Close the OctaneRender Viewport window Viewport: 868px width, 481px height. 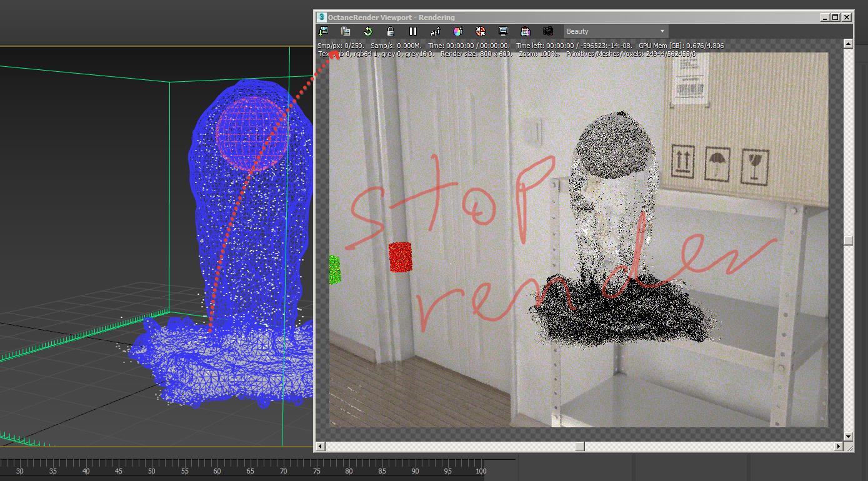click(x=847, y=17)
